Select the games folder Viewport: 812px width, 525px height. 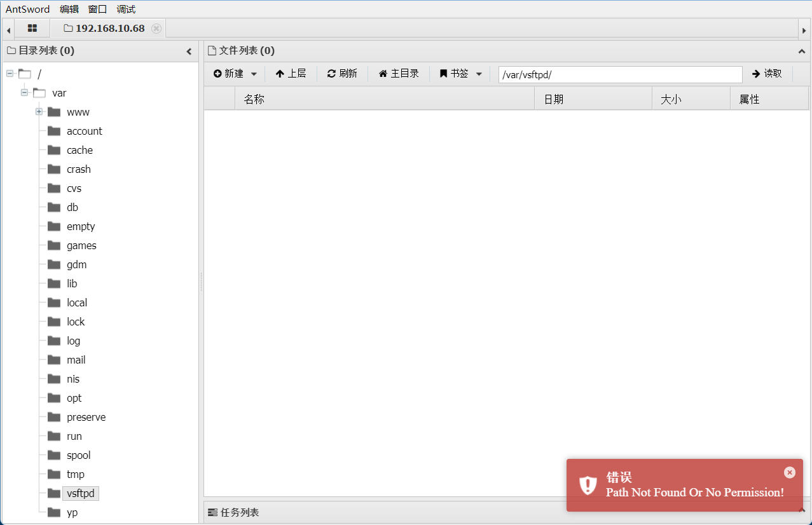click(x=81, y=245)
